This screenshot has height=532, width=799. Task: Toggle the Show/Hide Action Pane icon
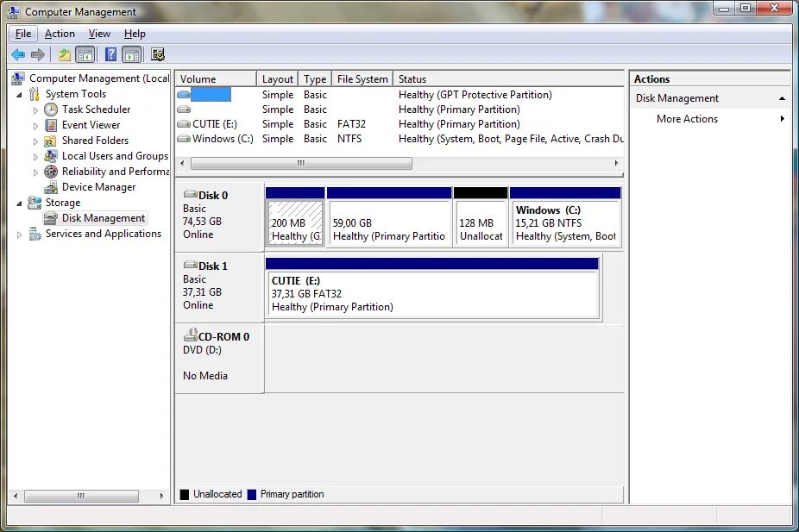(x=132, y=54)
